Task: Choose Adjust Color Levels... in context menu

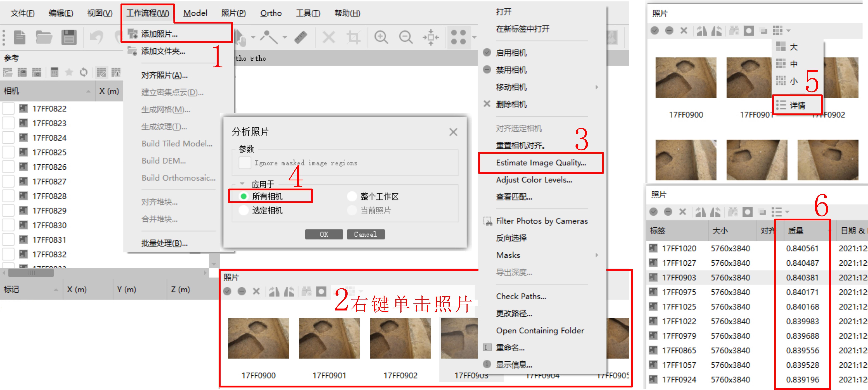Action: point(534,180)
